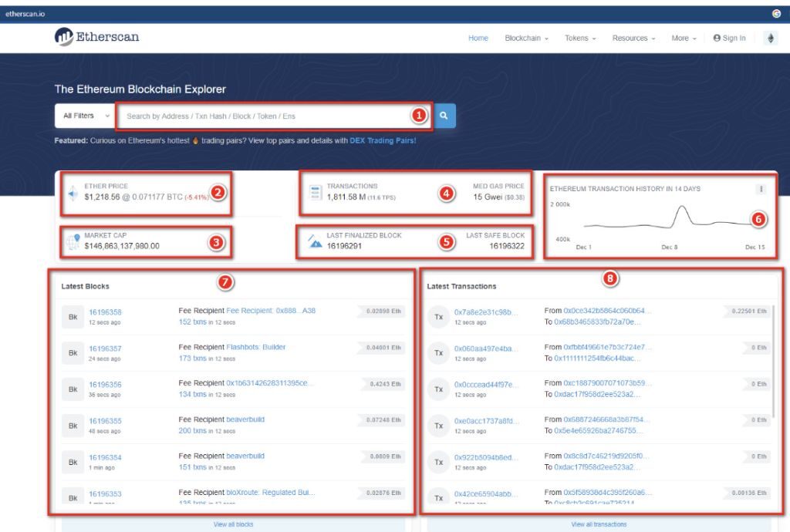Open the Ethereum network icon menu
Viewport: 790px width, 532px height.
coord(771,38)
